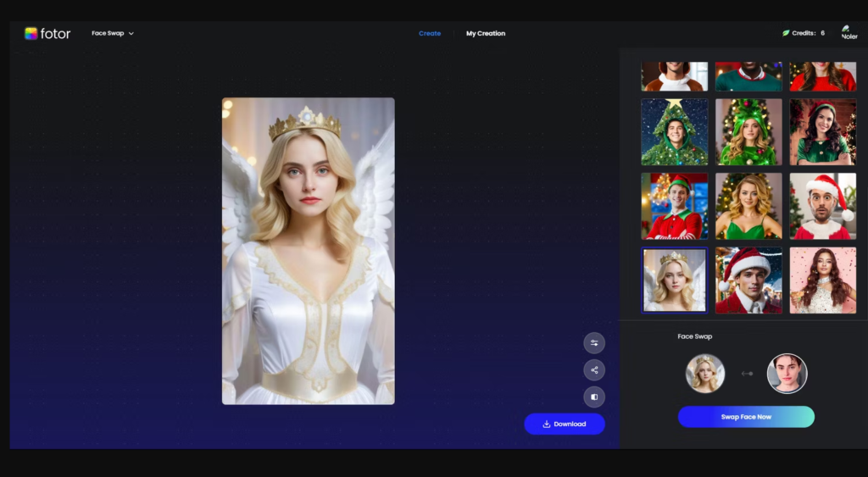This screenshot has height=477, width=868.
Task: Select the blonde woman in green tree costume template
Action: (748, 131)
